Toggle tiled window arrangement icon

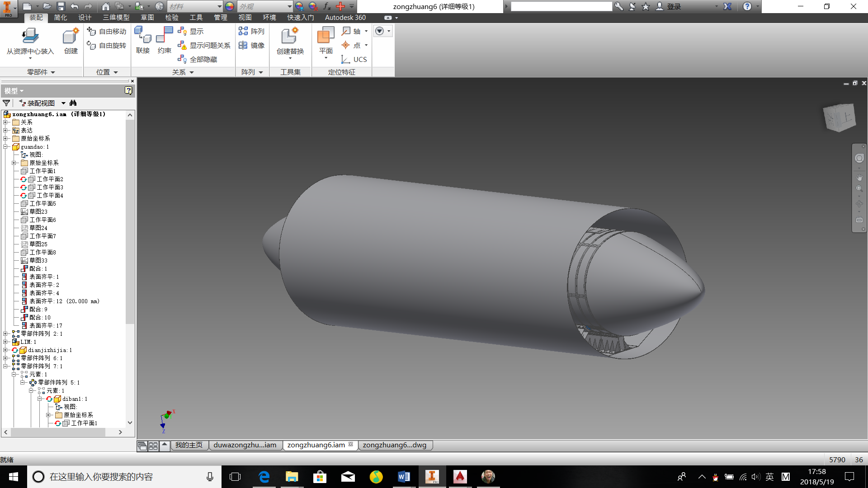pyautogui.click(x=153, y=446)
